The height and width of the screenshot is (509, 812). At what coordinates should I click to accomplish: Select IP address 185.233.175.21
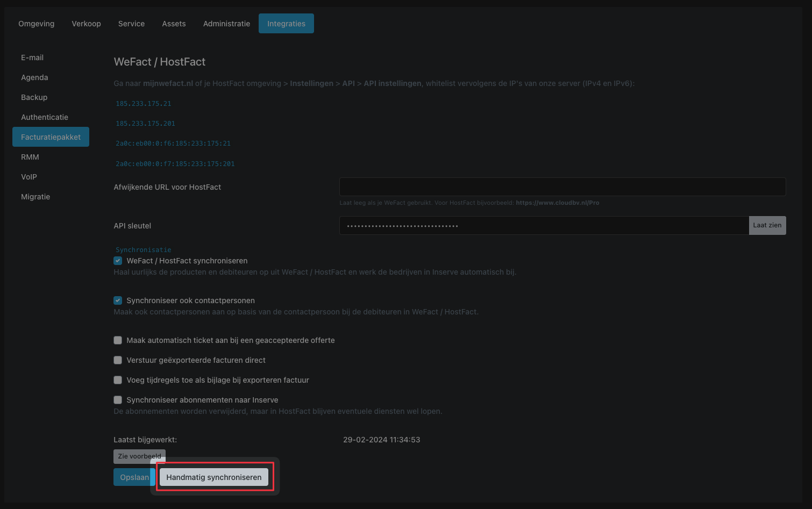(x=144, y=104)
